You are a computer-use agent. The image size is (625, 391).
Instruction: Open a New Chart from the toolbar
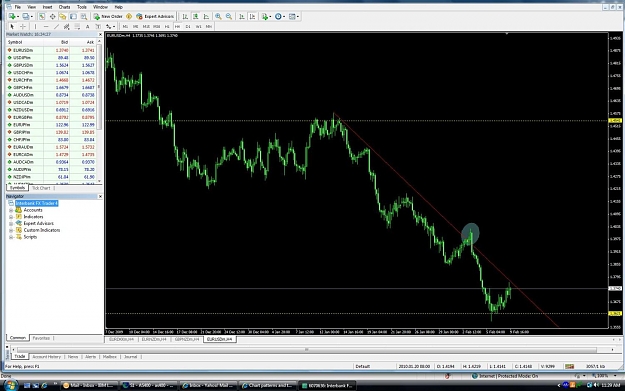12,16
